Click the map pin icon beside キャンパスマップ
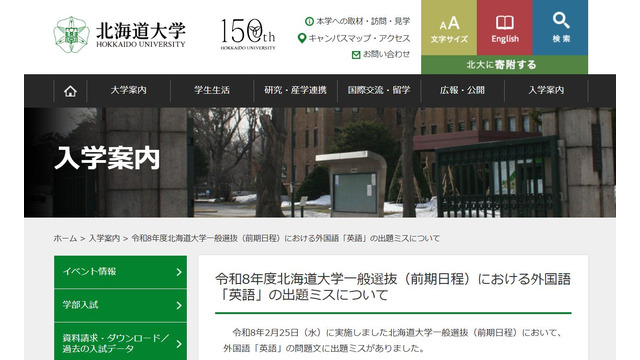Image resolution: width=640 pixels, height=360 pixels. [302, 38]
